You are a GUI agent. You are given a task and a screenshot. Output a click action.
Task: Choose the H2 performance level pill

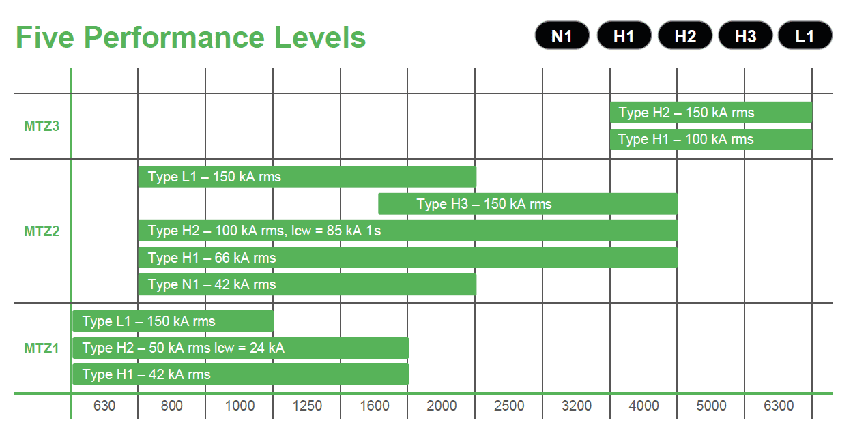[684, 35]
